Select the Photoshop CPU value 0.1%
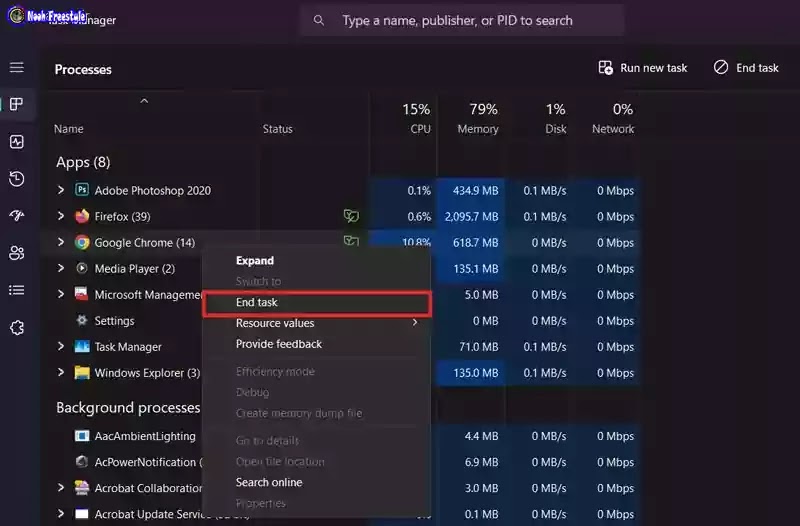This screenshot has width=800, height=526. coord(419,191)
